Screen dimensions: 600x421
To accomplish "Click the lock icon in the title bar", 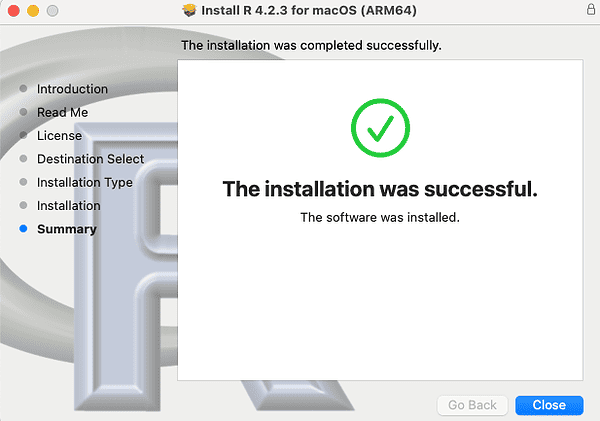I will coord(591,10).
